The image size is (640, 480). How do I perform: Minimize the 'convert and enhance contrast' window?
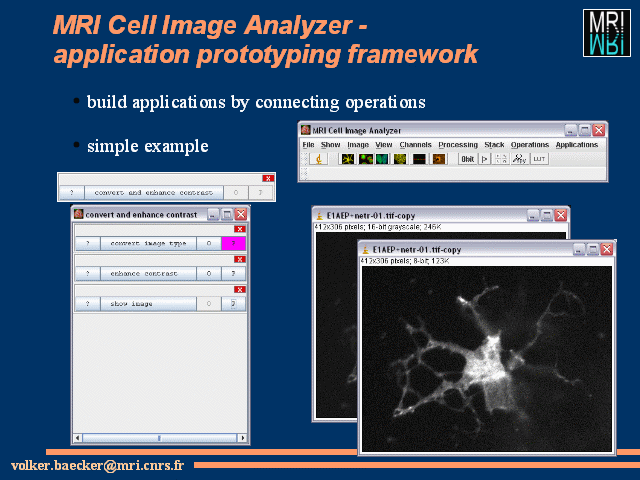tap(213, 214)
